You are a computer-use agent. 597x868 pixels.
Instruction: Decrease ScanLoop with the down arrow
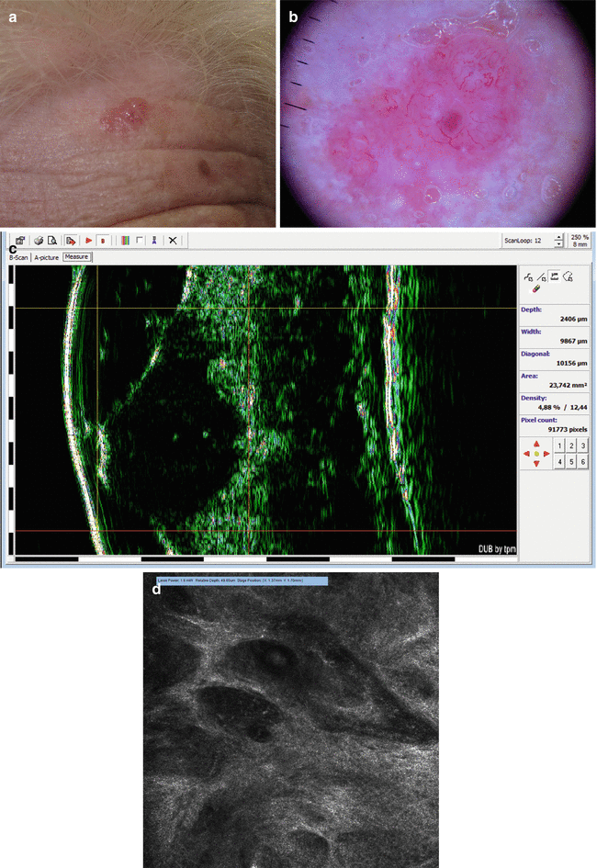(x=559, y=245)
